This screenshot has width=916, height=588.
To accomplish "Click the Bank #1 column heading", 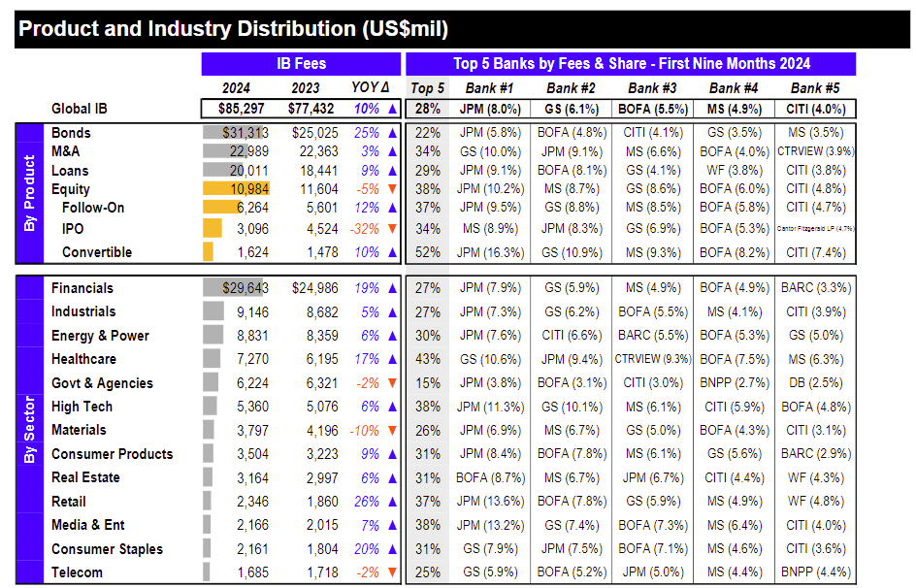I will coord(490,88).
